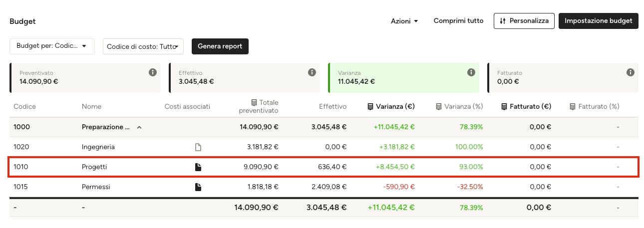Click the Fatturato (€) column header text
Screen dimensions: 644x228
[530, 106]
